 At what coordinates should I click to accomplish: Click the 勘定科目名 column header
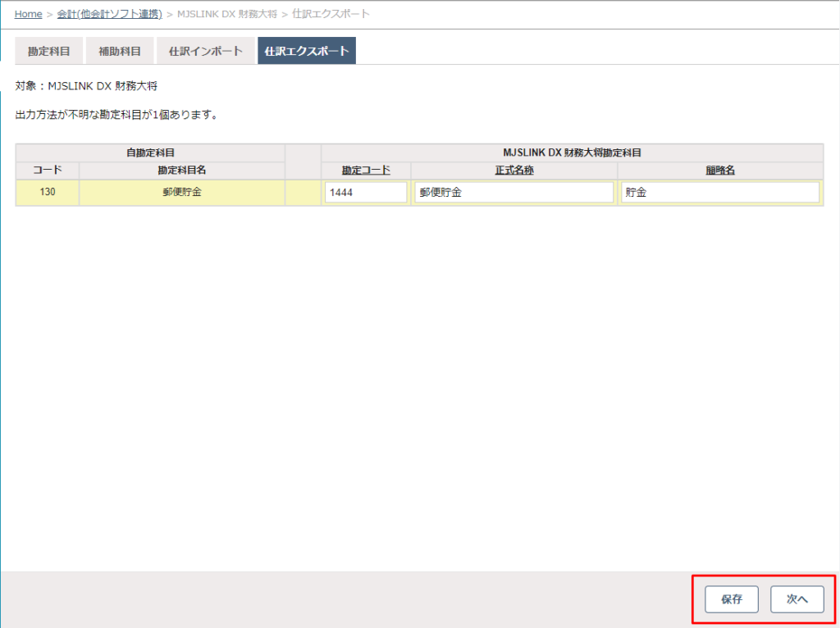coord(182,171)
